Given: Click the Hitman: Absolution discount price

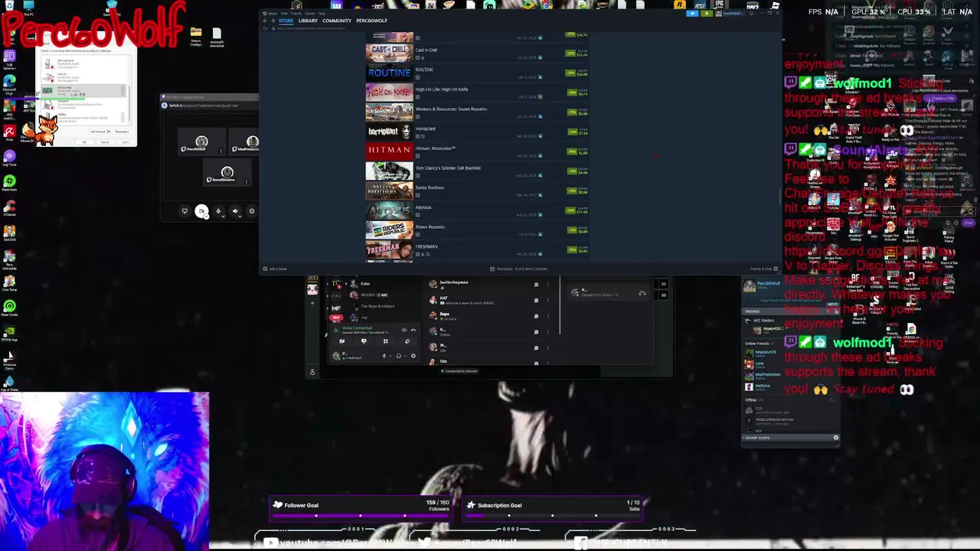Looking at the screenshot, I should 583,152.
